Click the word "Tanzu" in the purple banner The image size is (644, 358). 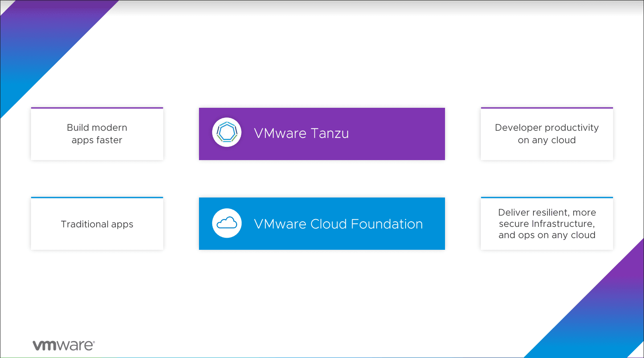point(330,134)
